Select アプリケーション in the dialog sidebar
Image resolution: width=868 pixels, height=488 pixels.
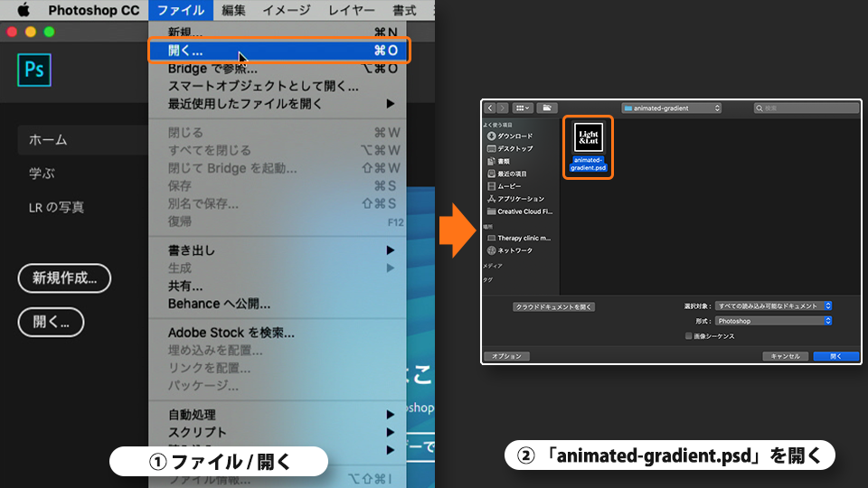point(515,199)
